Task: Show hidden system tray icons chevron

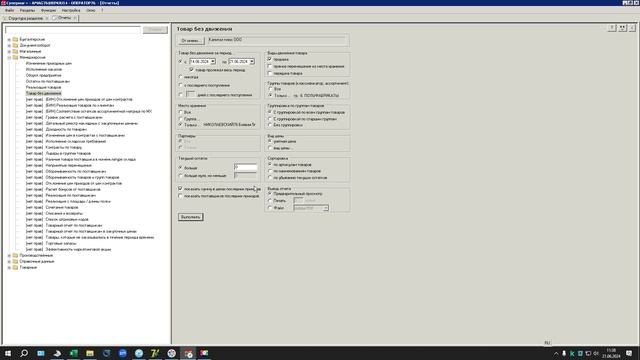Action: pyautogui.click(x=556, y=353)
